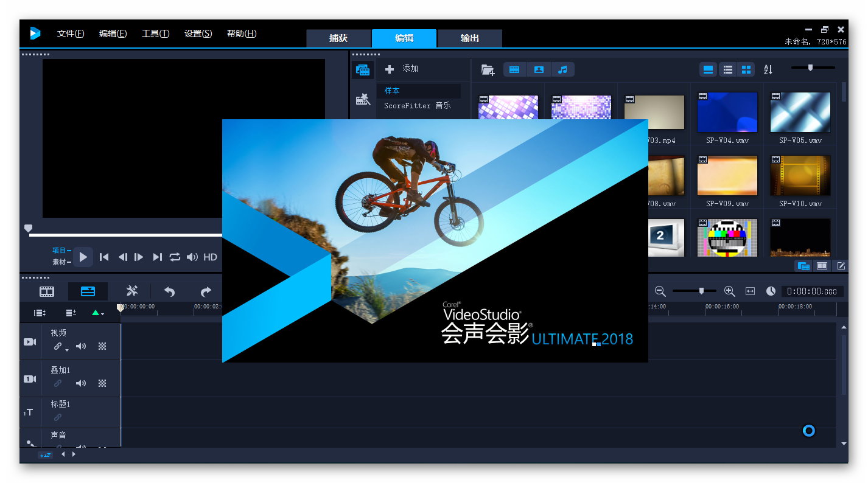
Task: Sort library clips with the A-Z icon
Action: tap(768, 70)
